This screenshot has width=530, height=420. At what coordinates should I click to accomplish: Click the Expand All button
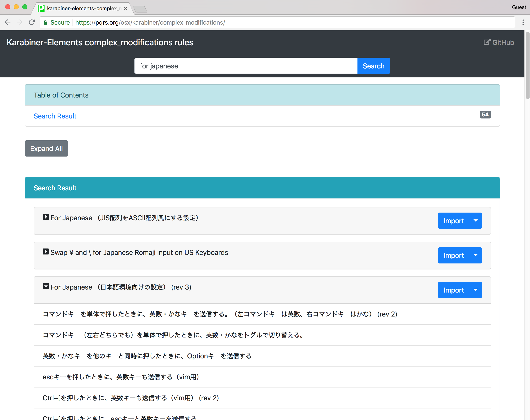[46, 148]
